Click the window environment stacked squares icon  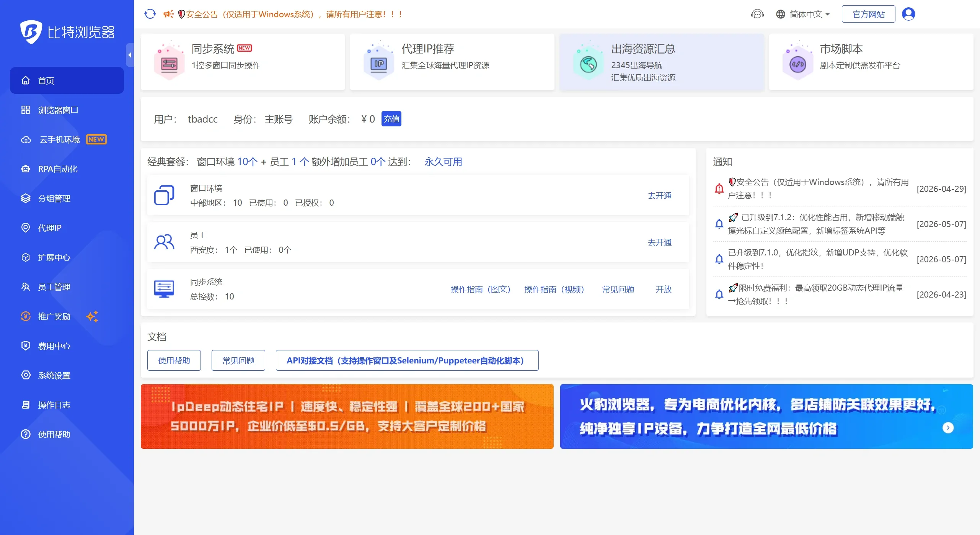tap(164, 195)
